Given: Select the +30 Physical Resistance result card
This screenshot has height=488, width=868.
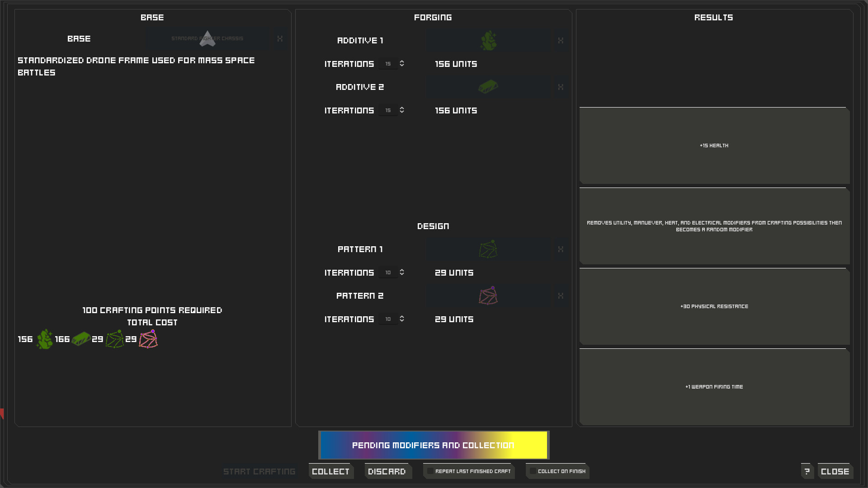Looking at the screenshot, I should (714, 306).
